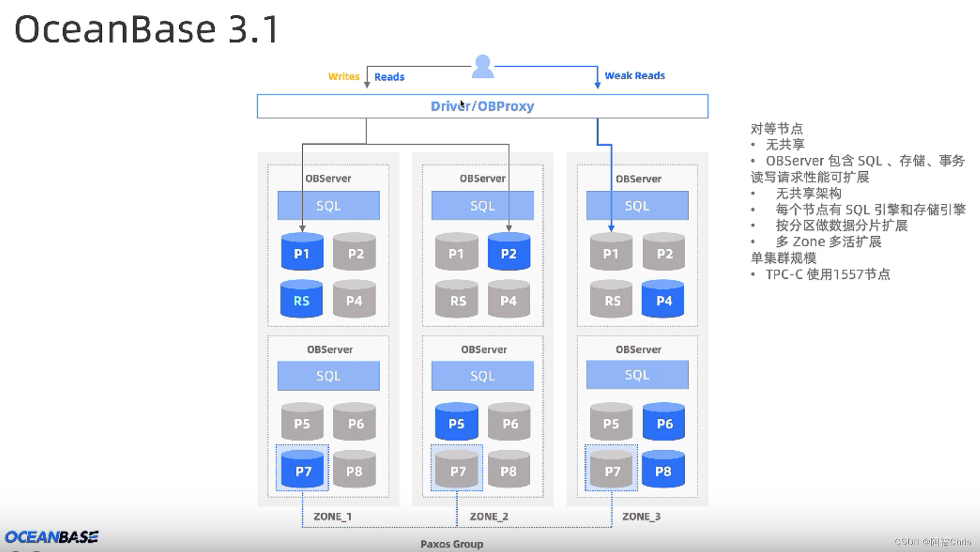Click the gray P7 cylinder in ZONE_2
This screenshot has height=552, width=980.
(x=457, y=469)
